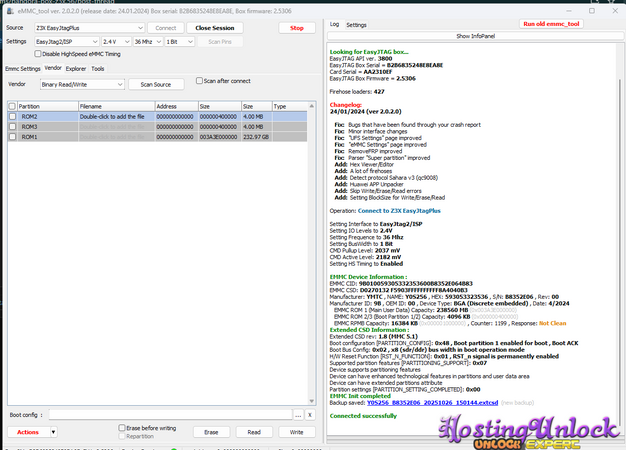Enable Disable HighSpeed eMMC Timing checkbox

[x=39, y=53]
